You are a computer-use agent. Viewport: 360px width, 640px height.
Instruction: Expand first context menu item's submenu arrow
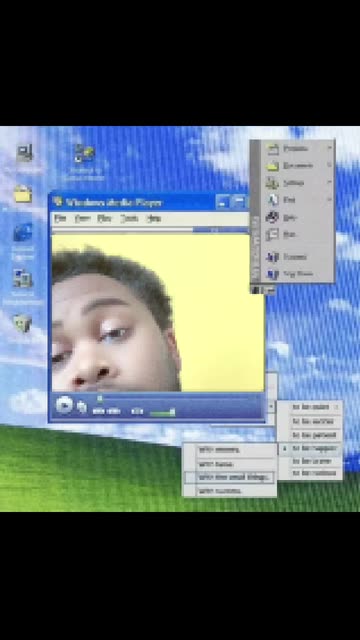coord(337,407)
